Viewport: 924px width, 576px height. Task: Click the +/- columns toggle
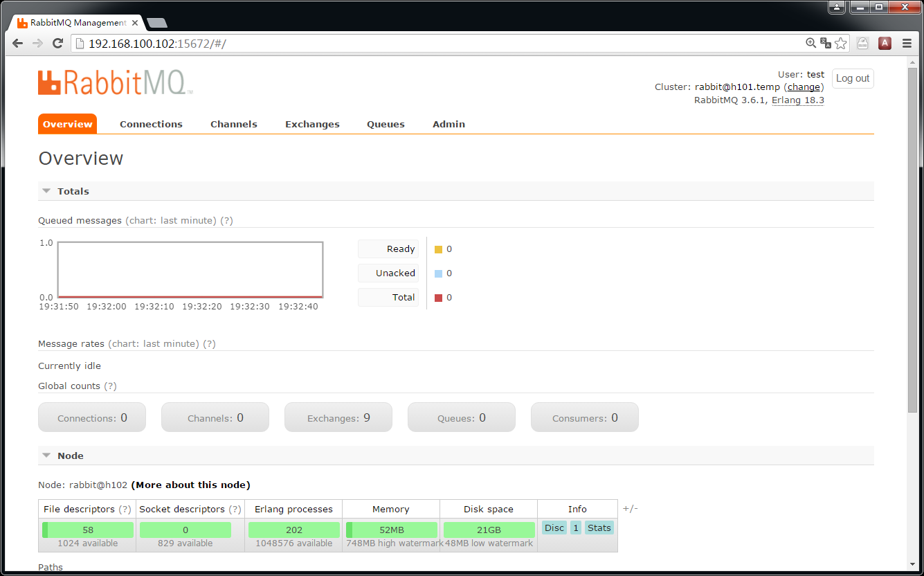pos(630,509)
